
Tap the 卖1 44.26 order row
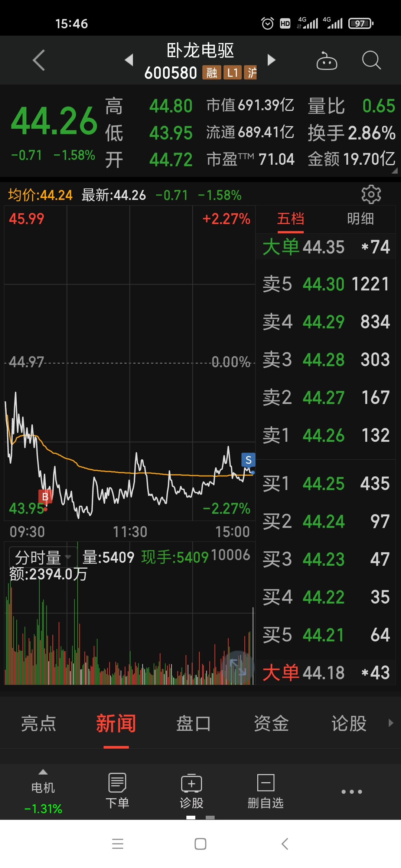326,435
